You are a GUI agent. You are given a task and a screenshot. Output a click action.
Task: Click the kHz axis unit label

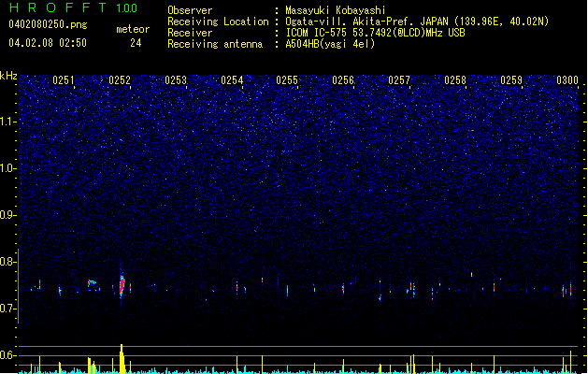8,76
